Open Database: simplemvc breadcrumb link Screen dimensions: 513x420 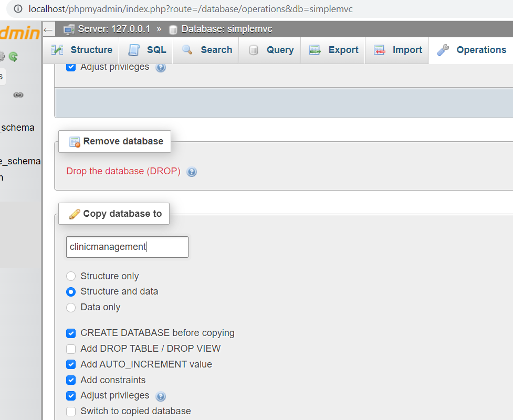pos(227,29)
